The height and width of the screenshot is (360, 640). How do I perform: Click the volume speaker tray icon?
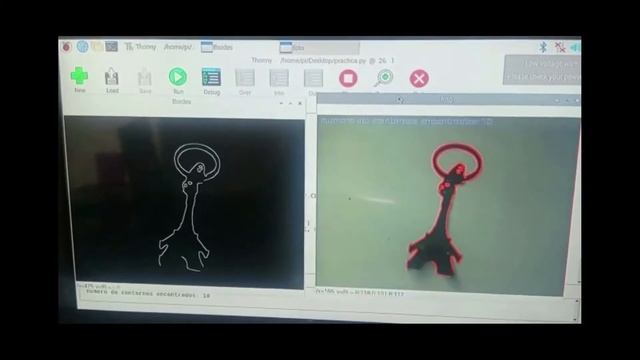click(x=575, y=47)
